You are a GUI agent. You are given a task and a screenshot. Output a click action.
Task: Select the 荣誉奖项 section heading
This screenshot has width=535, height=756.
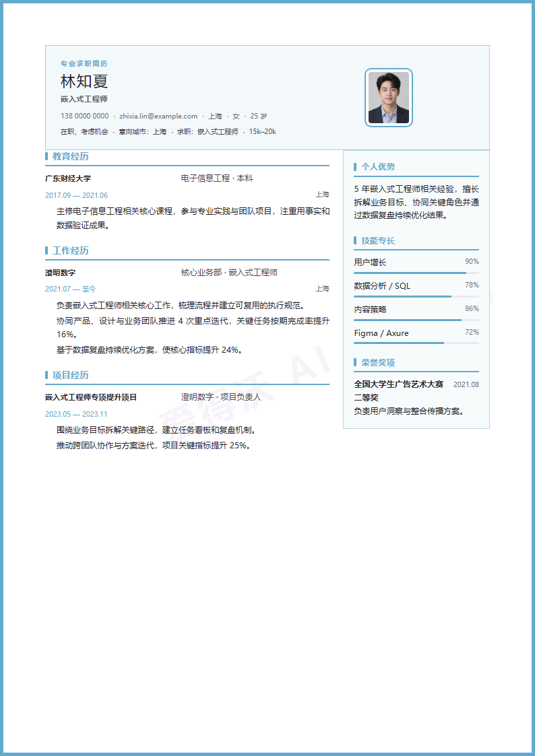pos(378,363)
